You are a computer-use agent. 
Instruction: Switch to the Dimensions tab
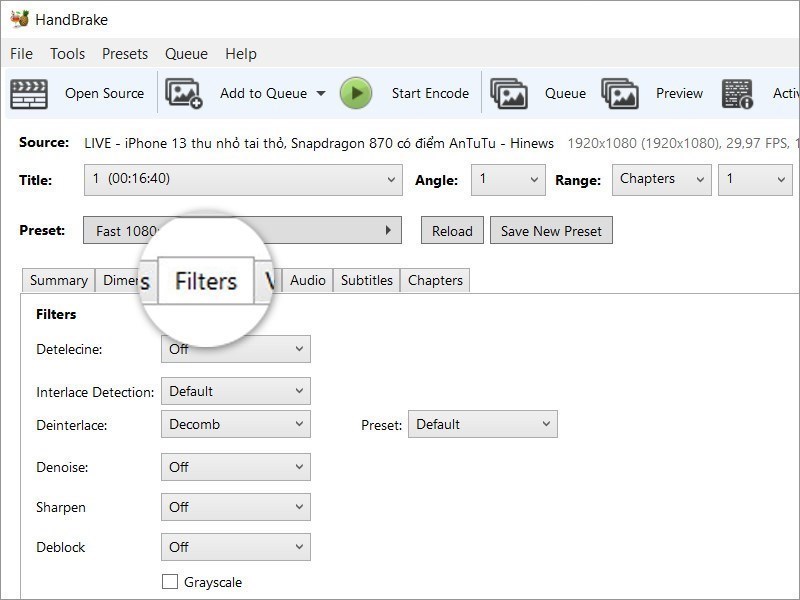click(118, 280)
